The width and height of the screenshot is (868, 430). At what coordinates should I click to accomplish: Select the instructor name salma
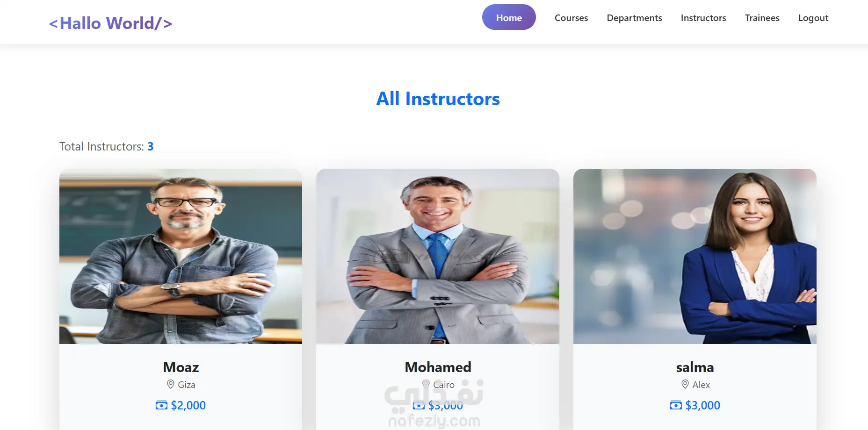pyautogui.click(x=695, y=367)
